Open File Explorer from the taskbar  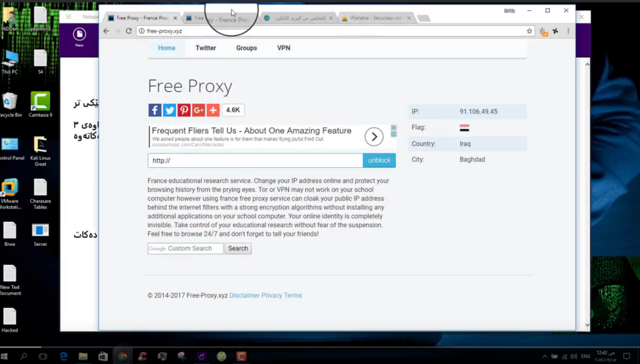pyautogui.click(x=83, y=357)
